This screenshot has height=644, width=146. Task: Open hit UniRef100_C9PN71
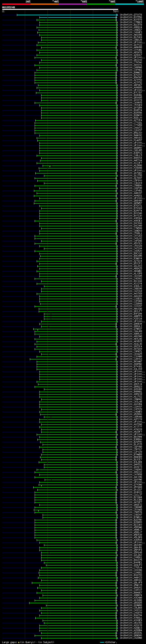coord(131,352)
